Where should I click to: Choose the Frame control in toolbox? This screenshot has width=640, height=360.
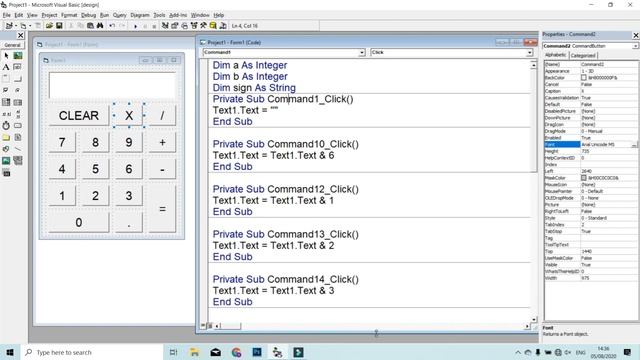point(6,79)
